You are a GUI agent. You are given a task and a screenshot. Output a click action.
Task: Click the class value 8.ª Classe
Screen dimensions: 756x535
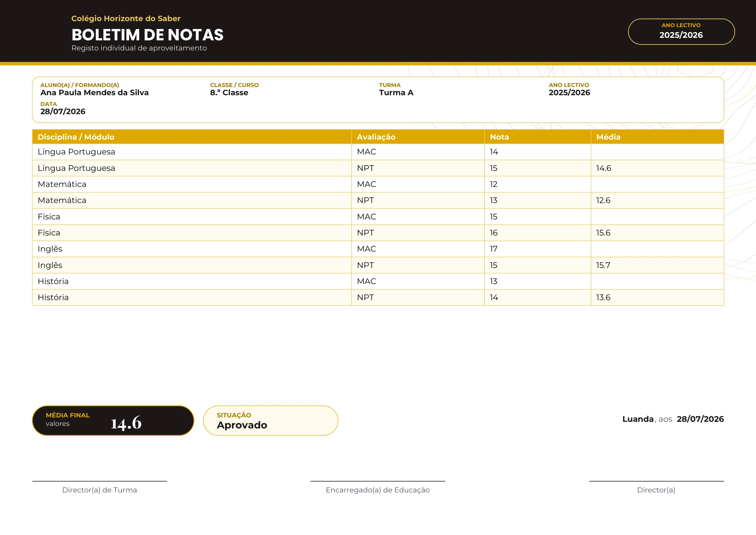[x=229, y=93]
